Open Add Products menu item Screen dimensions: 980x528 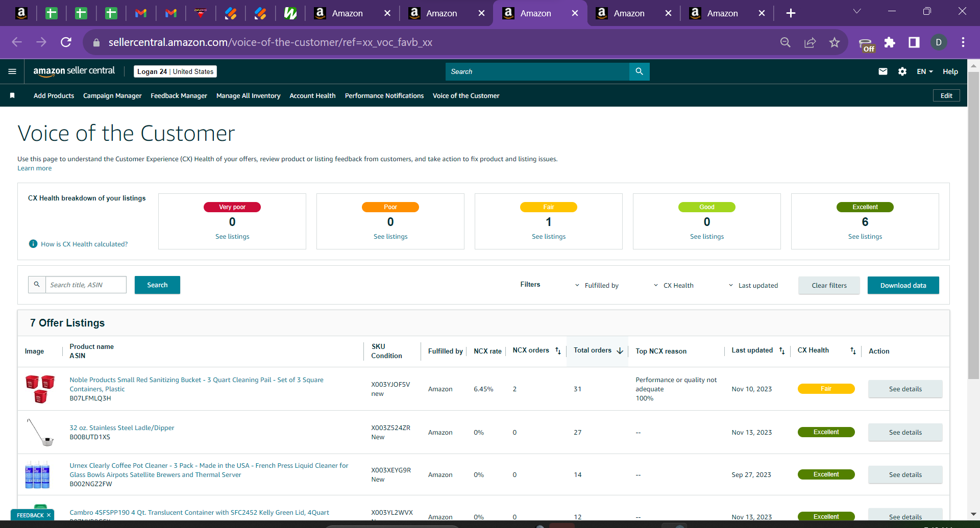[54, 95]
